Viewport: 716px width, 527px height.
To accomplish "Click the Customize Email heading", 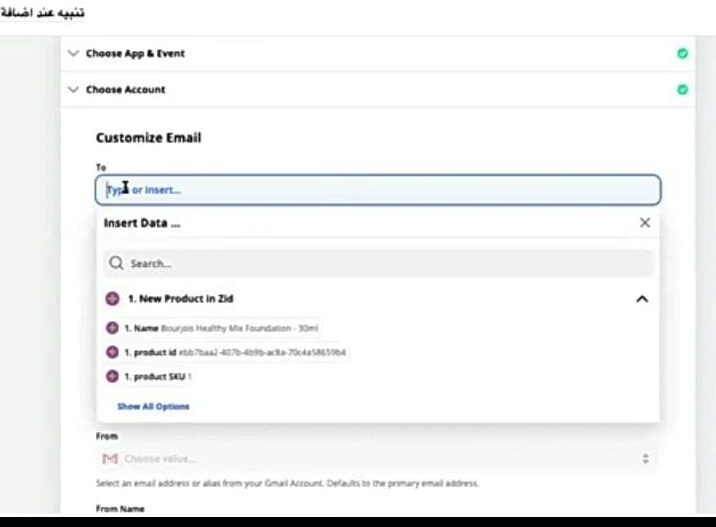I will pos(148,137).
